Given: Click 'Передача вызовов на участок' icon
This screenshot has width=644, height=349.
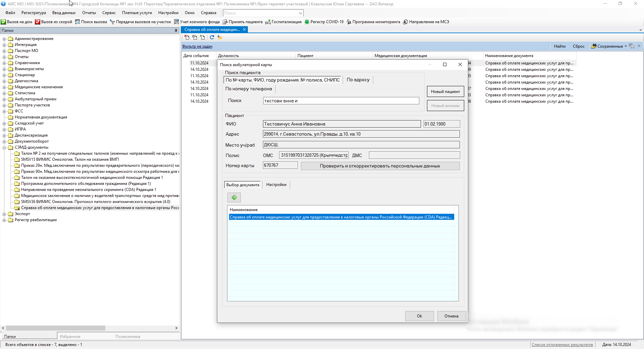Looking at the screenshot, I should coord(112,22).
